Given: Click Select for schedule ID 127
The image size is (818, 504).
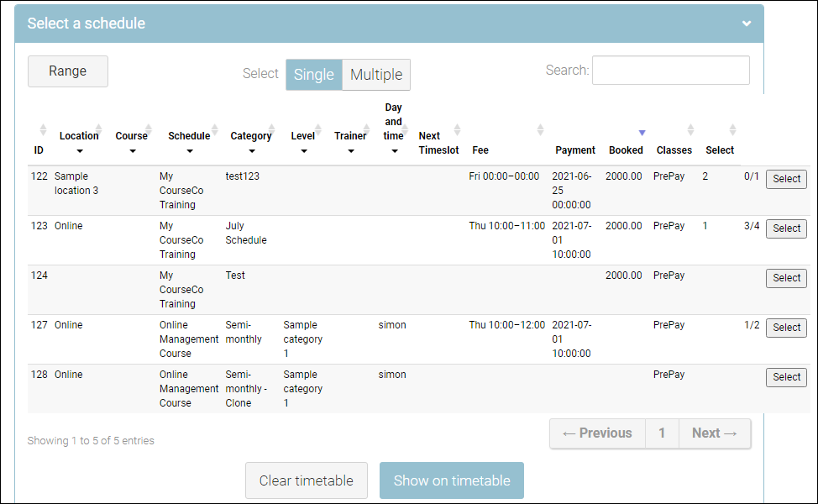Looking at the screenshot, I should (x=786, y=328).
